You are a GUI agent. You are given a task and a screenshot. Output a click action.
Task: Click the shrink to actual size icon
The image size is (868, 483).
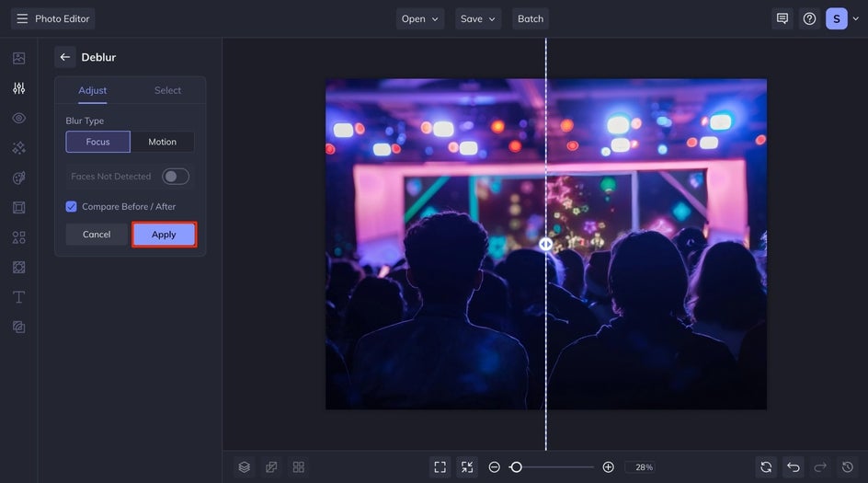467,467
